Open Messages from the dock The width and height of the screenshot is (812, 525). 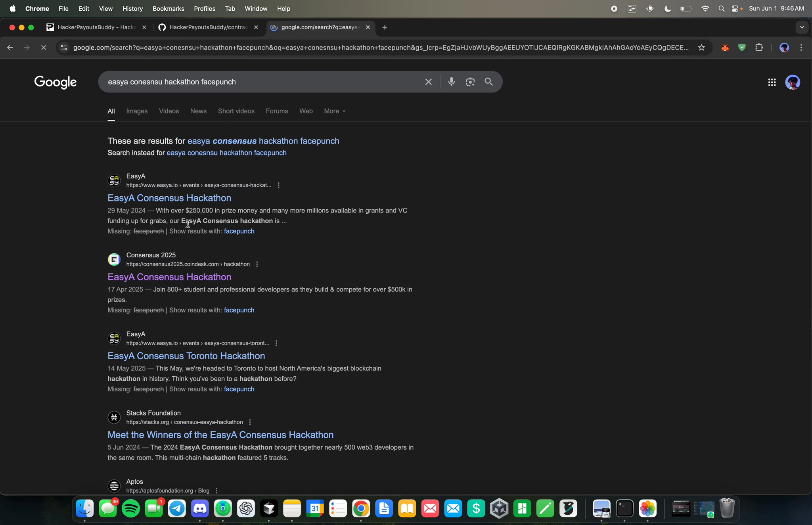(x=108, y=508)
